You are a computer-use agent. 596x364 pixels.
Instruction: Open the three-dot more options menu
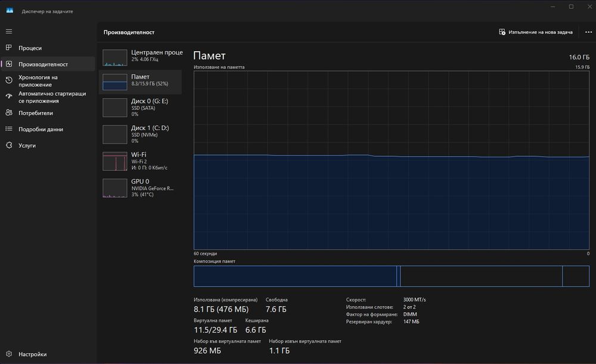coord(588,32)
